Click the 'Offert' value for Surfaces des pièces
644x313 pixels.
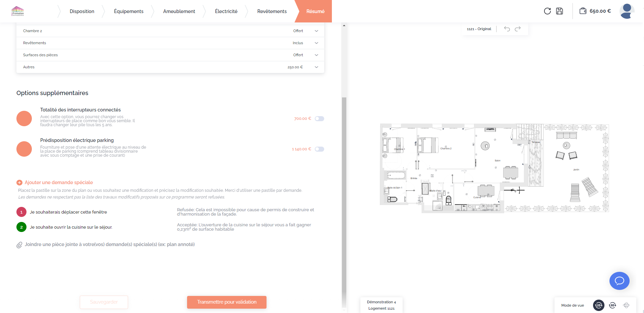tap(298, 55)
